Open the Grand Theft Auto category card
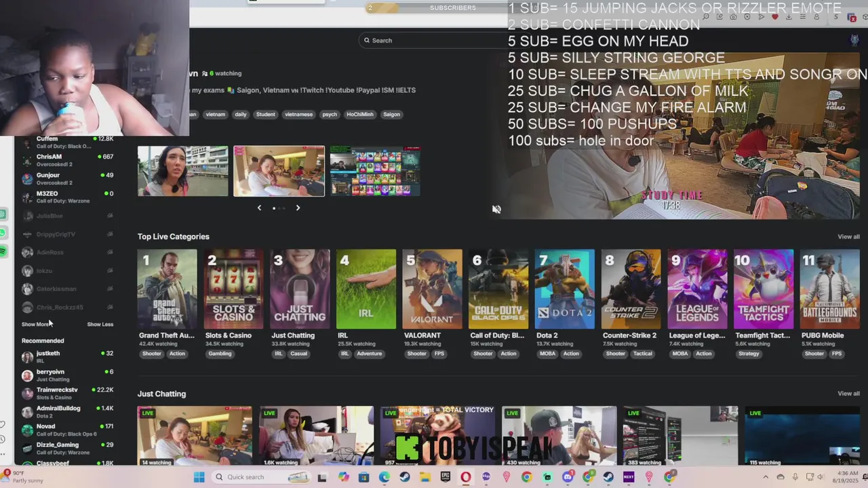Screen dimensions: 868x488 167,289
